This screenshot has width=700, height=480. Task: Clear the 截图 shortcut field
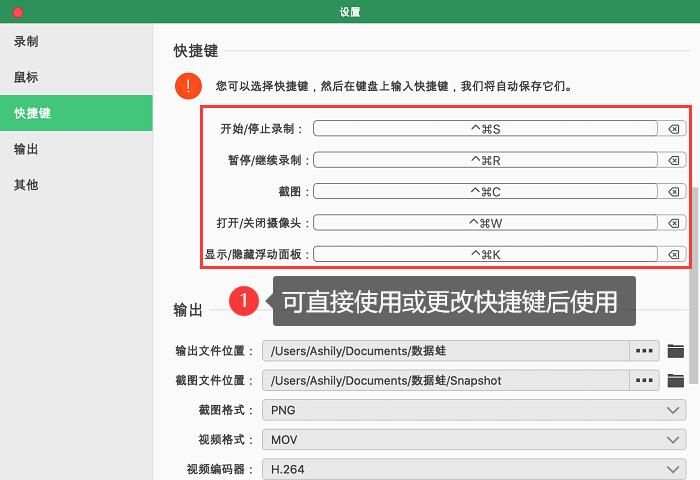click(x=673, y=192)
